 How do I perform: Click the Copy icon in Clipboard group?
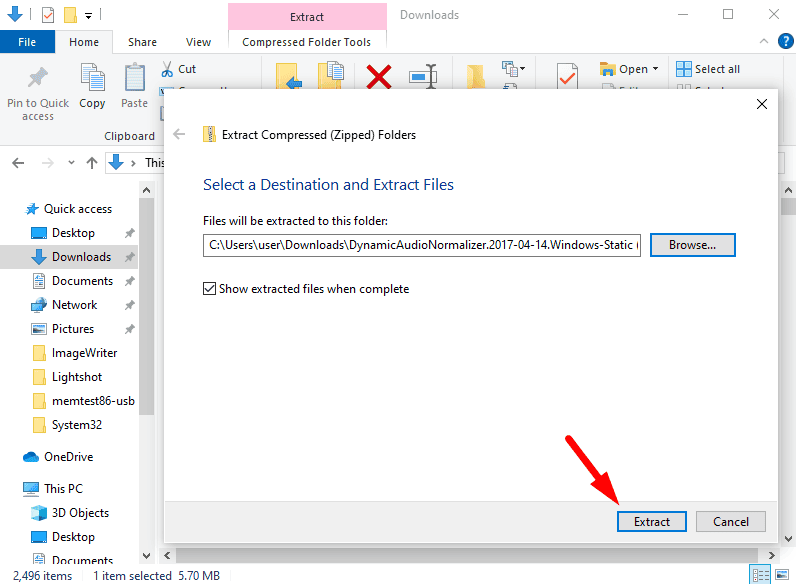92,78
